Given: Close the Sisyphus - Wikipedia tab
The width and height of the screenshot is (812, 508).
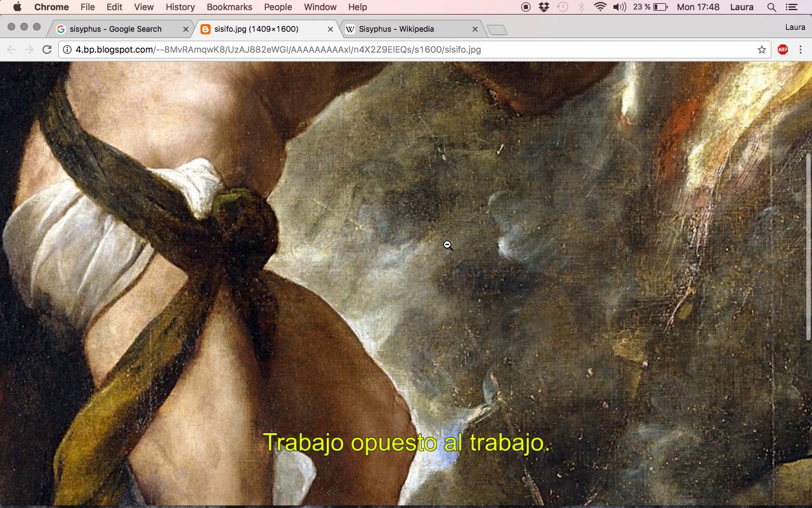Looking at the screenshot, I should click(x=475, y=29).
